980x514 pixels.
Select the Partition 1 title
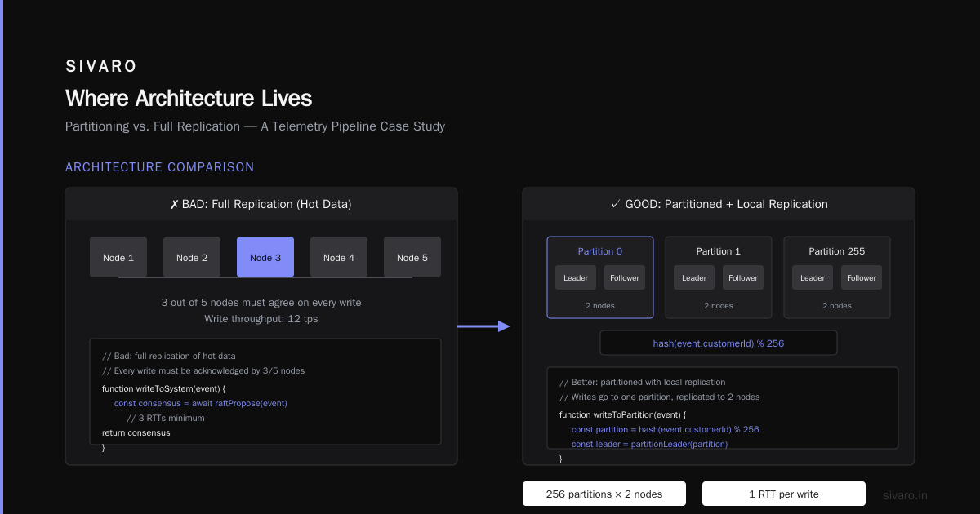[x=719, y=251]
